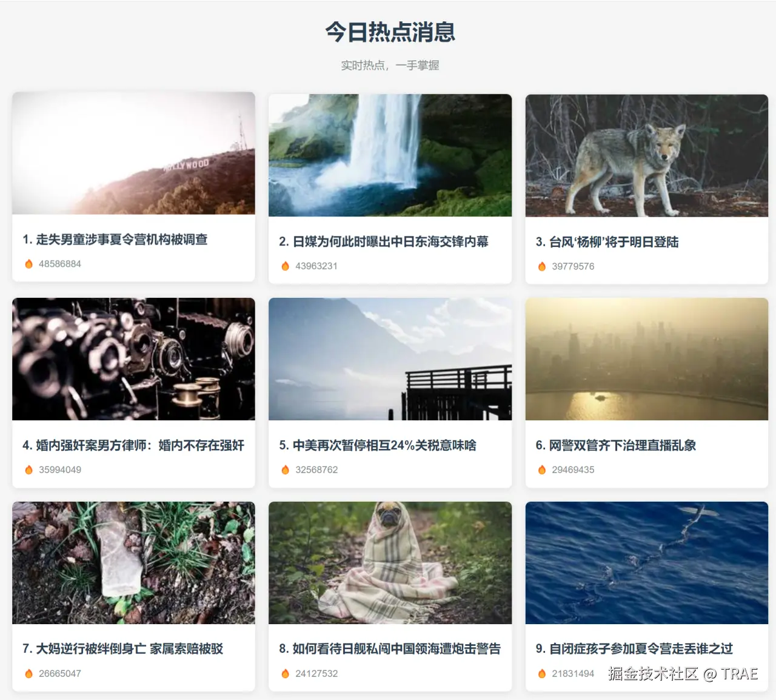The image size is (776, 700).
Task: Select the flame icon beside 35994049
Action: pyautogui.click(x=28, y=469)
